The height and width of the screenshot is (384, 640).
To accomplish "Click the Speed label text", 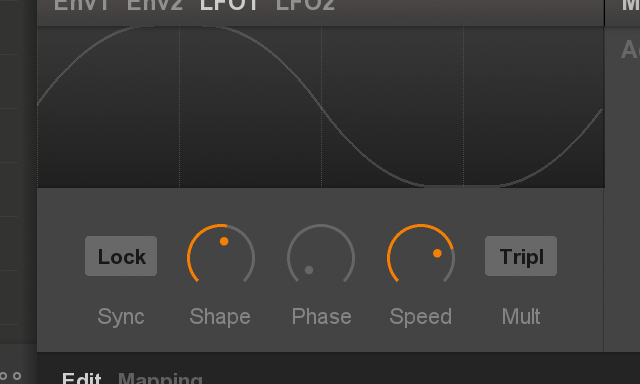I will coord(421,317).
